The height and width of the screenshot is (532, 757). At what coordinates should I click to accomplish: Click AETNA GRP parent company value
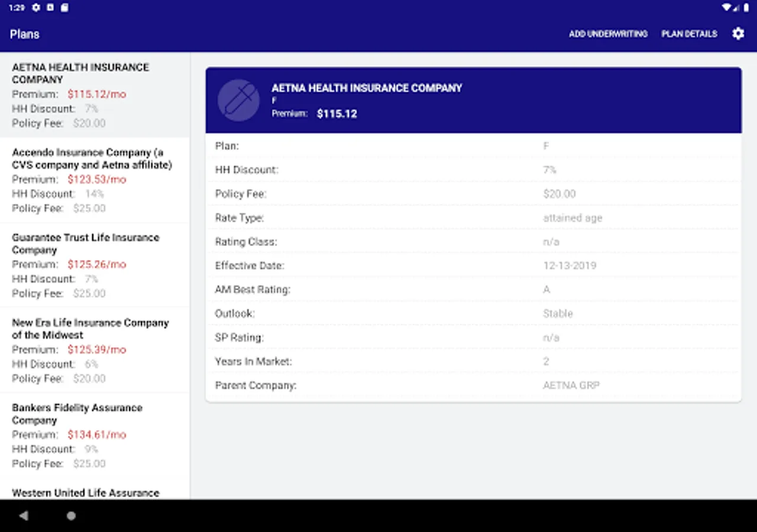tap(571, 385)
